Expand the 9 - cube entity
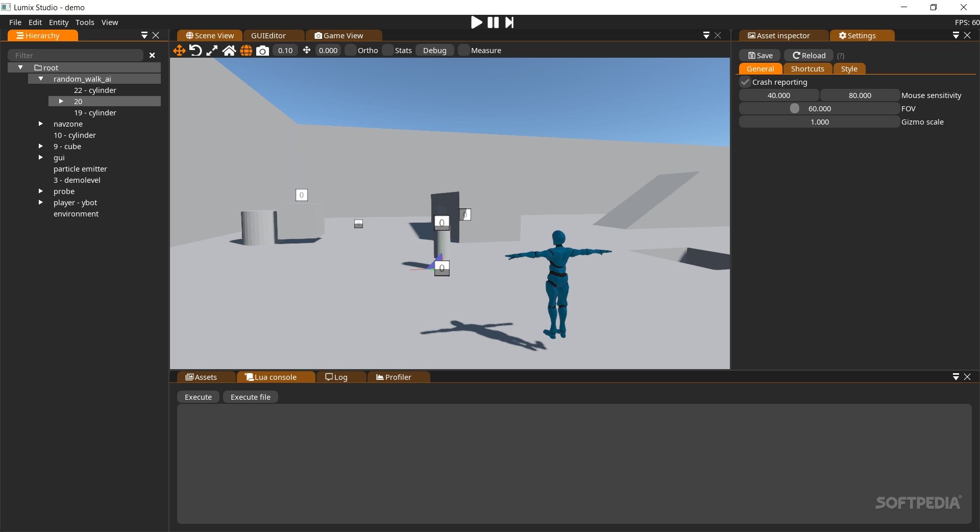980x532 pixels. (x=41, y=146)
